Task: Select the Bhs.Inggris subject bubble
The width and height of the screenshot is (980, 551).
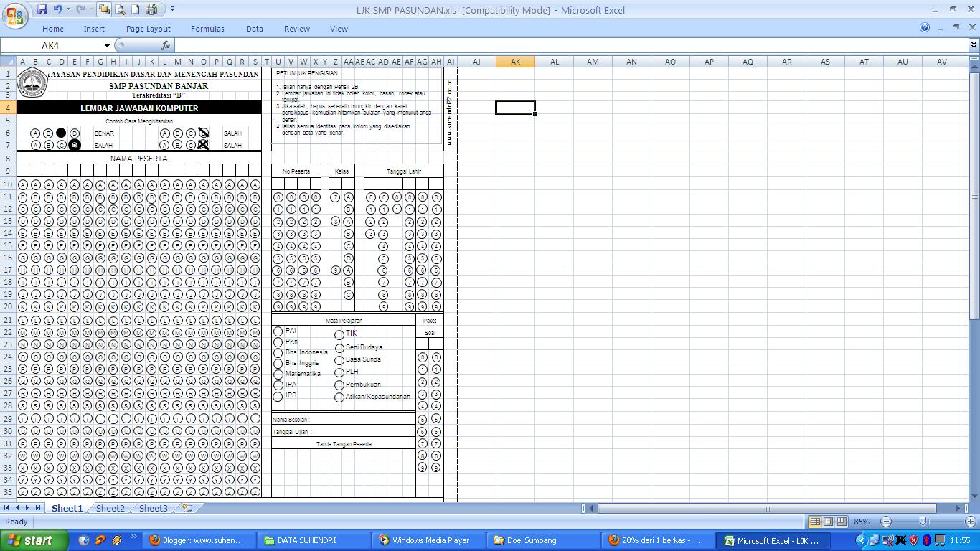Action: [278, 364]
